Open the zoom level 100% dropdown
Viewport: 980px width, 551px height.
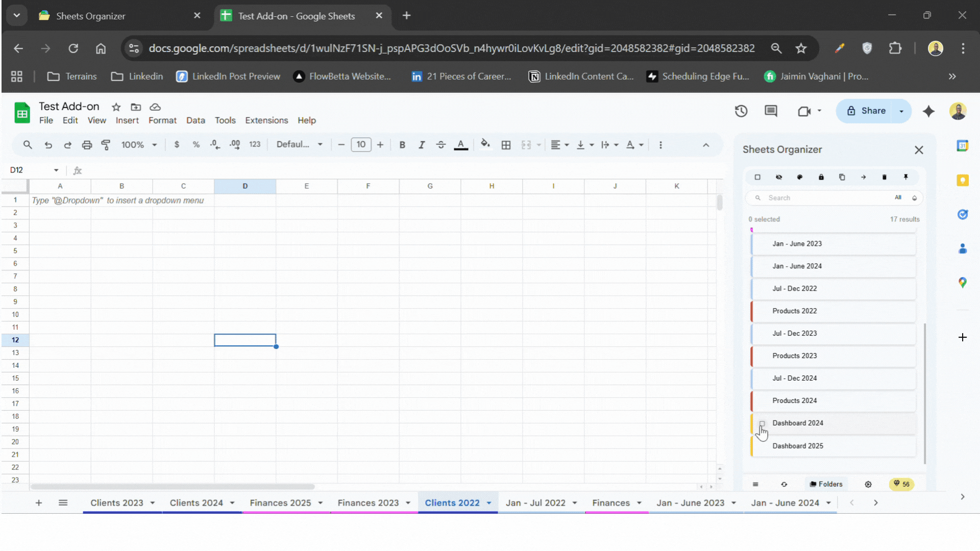coord(139,145)
